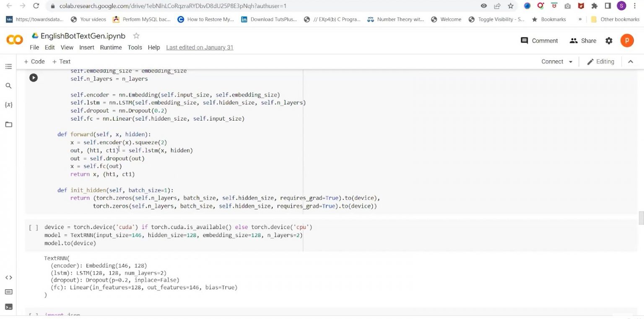Image resolution: width=644 pixels, height=319 pixels.
Task: Open the 'Last edited on January 31' link
Action: click(200, 47)
